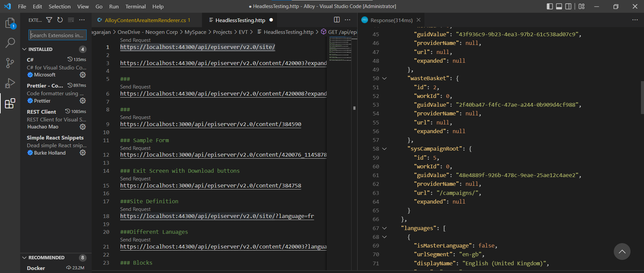644x273 pixels.
Task: Refresh the extensions list
Action: [60, 20]
